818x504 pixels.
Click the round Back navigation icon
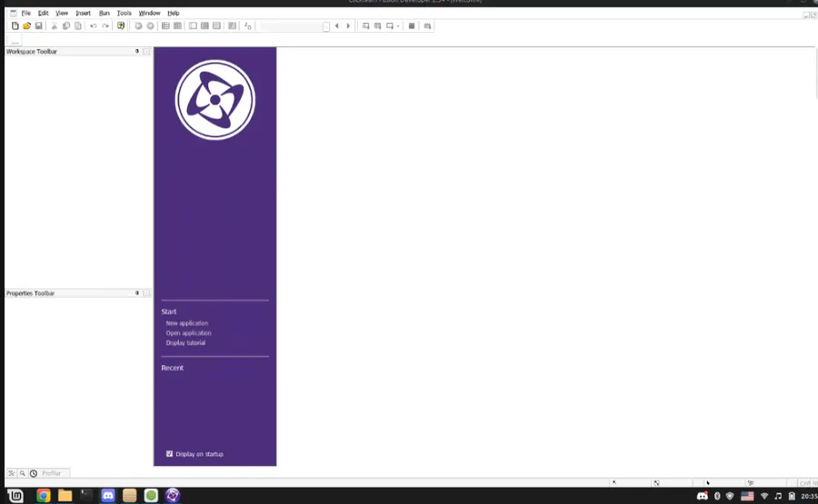(138, 25)
